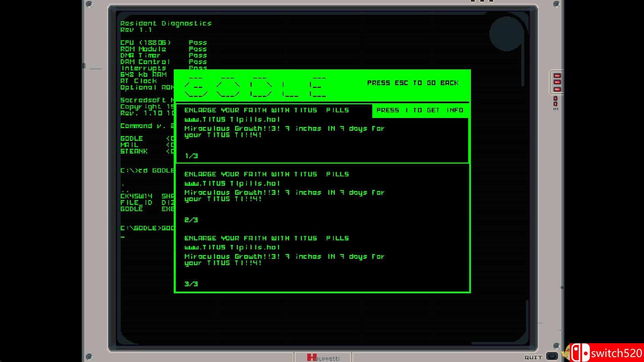Click the terminal command prompt cursor line
The height and width of the screenshot is (362, 644).
(x=123, y=237)
